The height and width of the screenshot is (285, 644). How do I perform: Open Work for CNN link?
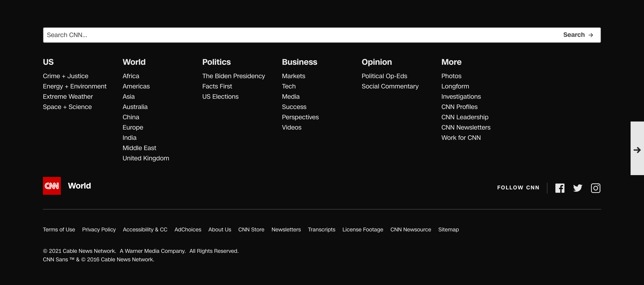(461, 138)
